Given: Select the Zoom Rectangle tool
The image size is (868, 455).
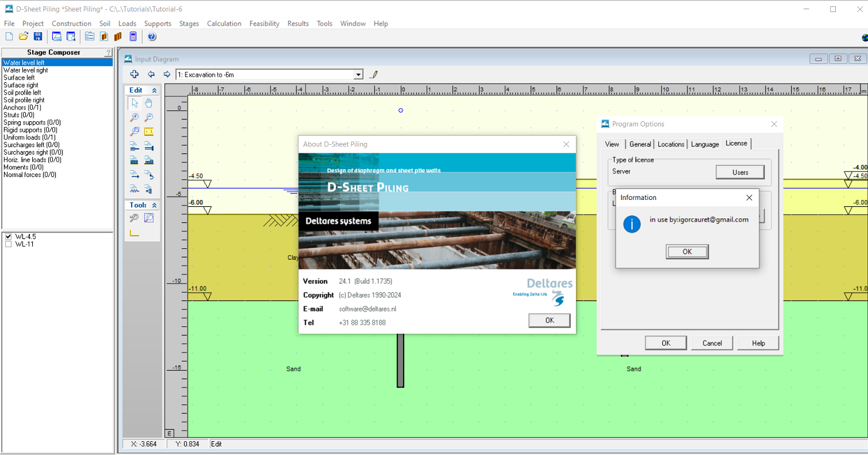Looking at the screenshot, I should click(135, 132).
